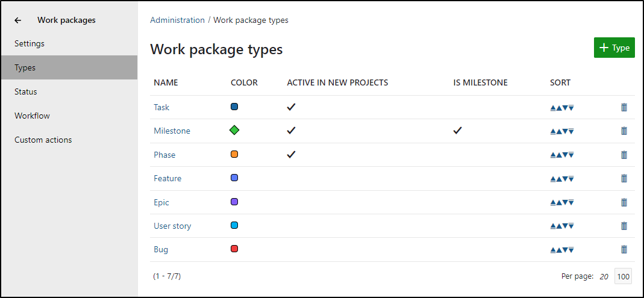Move the Epic type down one position
Screen dimensions: 644x298
click(564, 203)
